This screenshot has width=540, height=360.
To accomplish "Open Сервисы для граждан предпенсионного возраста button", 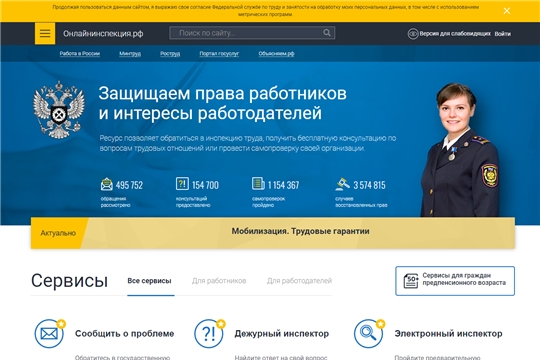I will (455, 281).
